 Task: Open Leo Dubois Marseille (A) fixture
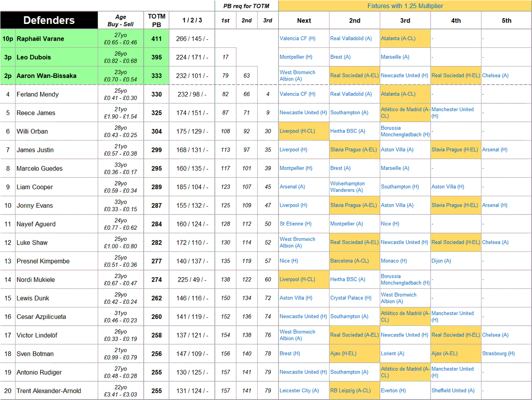click(x=395, y=57)
